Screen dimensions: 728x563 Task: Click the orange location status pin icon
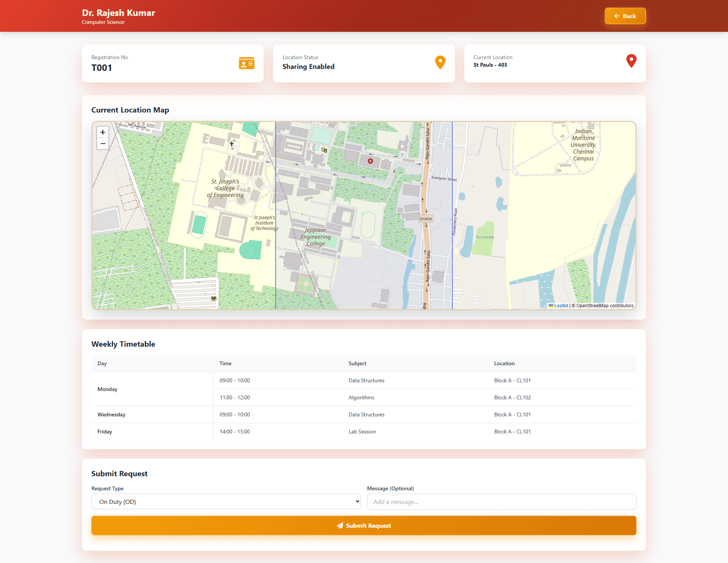440,63
